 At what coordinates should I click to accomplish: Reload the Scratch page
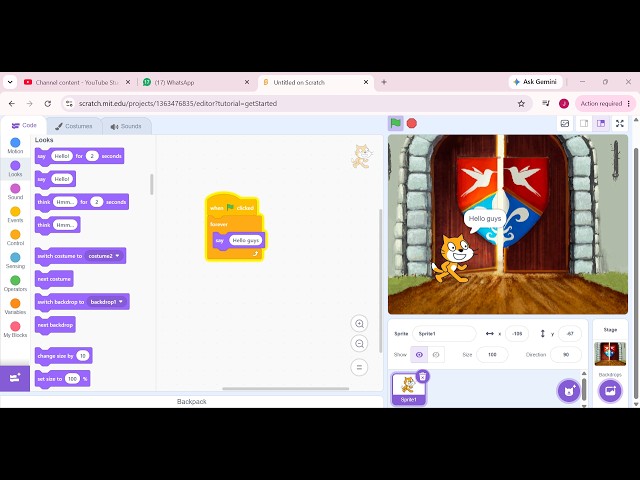click(x=47, y=104)
